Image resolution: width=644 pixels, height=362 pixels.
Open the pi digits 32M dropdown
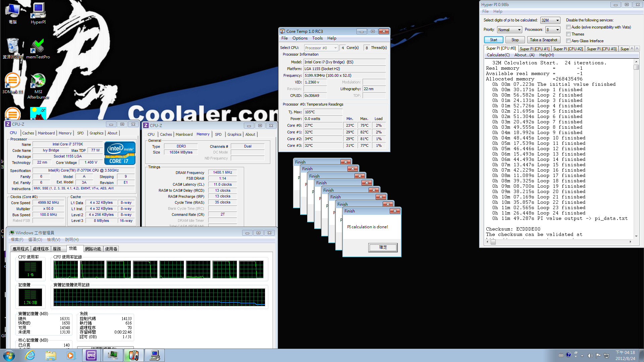pos(550,20)
